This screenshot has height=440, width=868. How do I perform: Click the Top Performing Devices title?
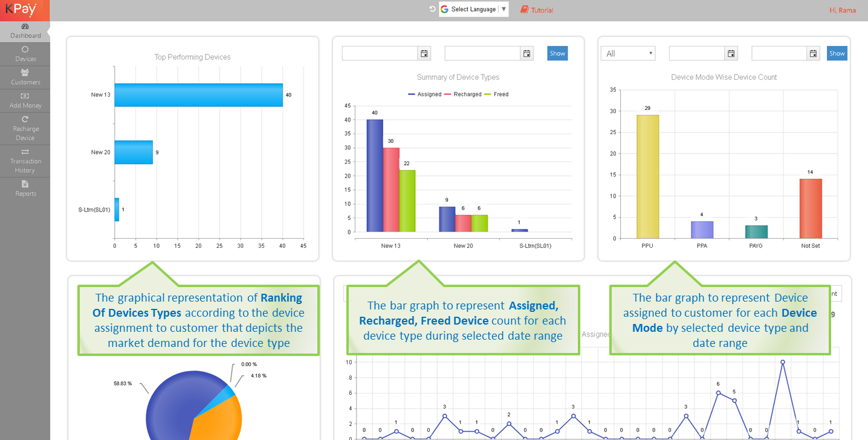pos(193,57)
